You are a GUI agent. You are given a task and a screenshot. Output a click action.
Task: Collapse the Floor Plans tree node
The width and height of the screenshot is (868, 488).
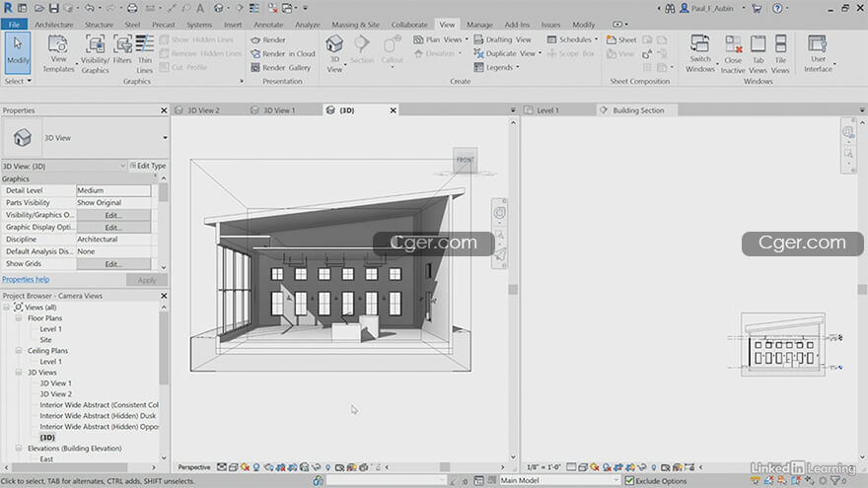19,318
